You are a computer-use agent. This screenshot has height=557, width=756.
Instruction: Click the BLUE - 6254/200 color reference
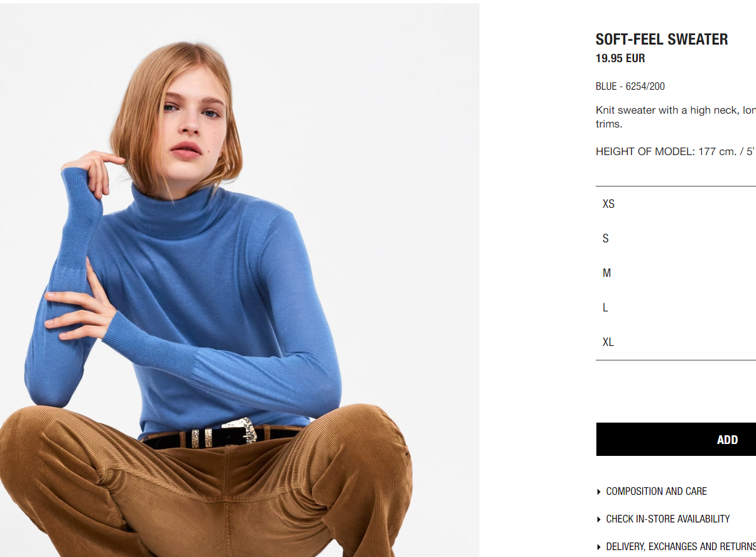coord(630,87)
